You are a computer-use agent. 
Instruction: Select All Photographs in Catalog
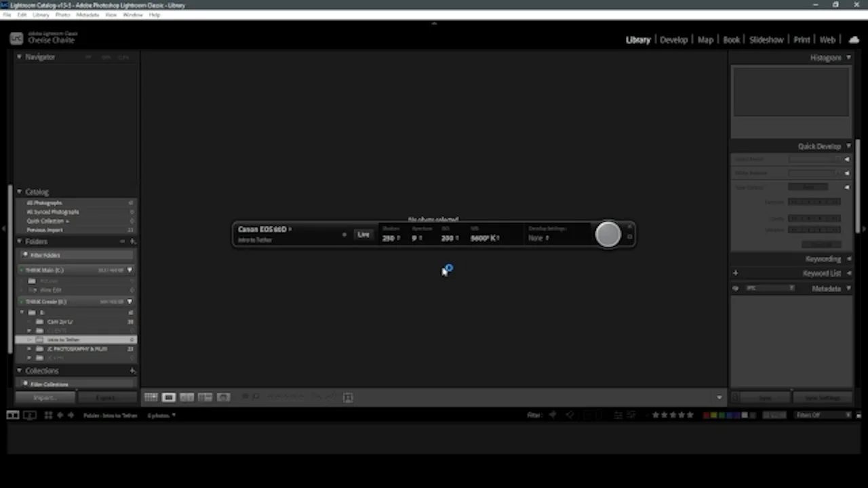[76, 203]
